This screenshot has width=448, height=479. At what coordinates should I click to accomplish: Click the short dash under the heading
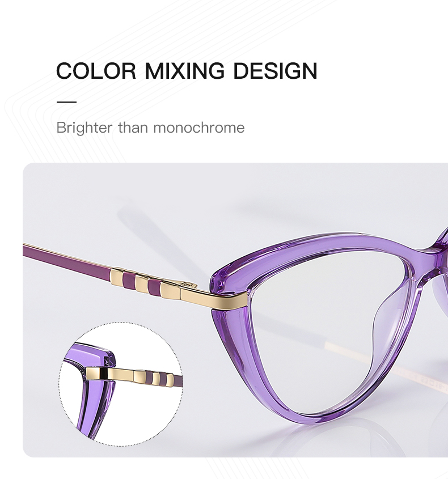point(66,103)
